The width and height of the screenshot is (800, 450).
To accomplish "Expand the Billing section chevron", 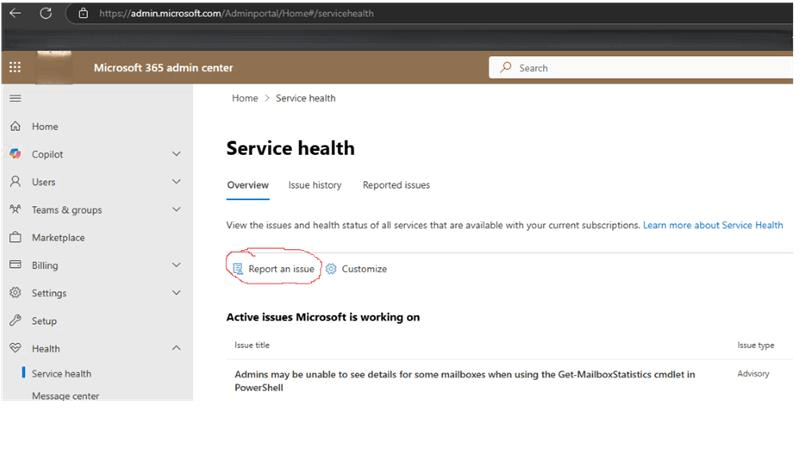I will (x=176, y=265).
